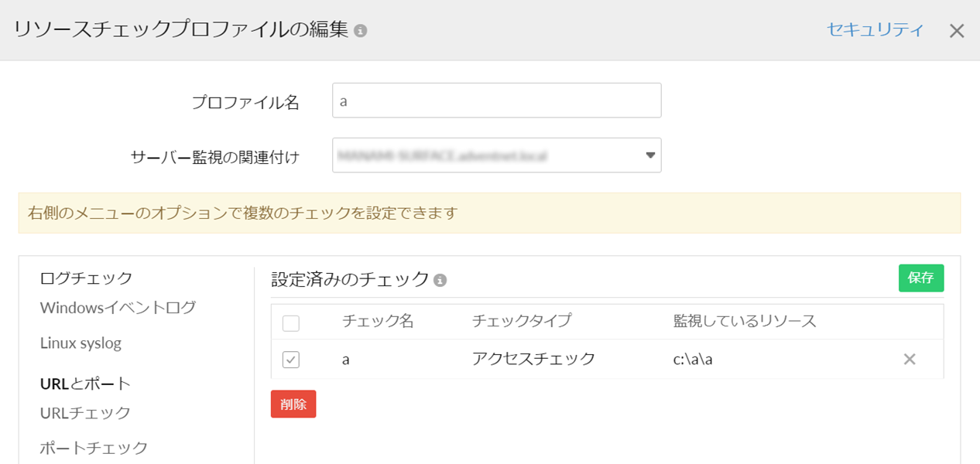Click the チェックタイプ column header
980x464 pixels.
click(x=521, y=321)
